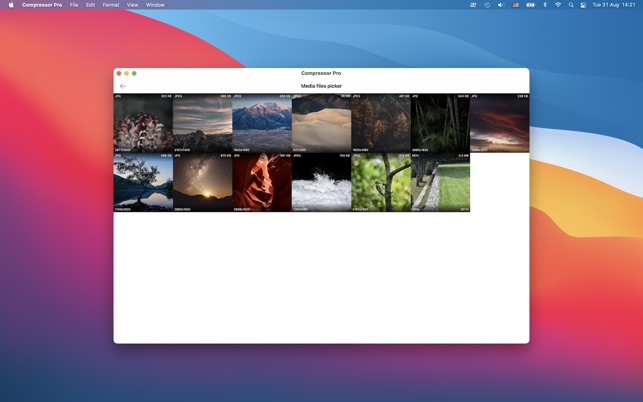Open Control Center
643x402 pixels.
pyautogui.click(x=583, y=5)
